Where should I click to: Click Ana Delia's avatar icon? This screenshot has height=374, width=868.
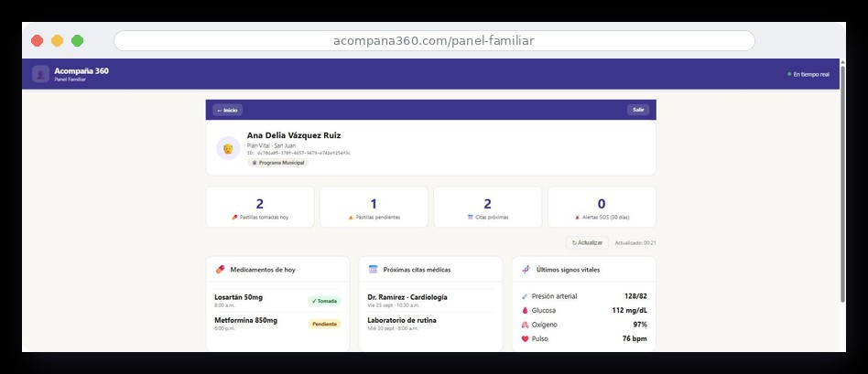coord(228,148)
